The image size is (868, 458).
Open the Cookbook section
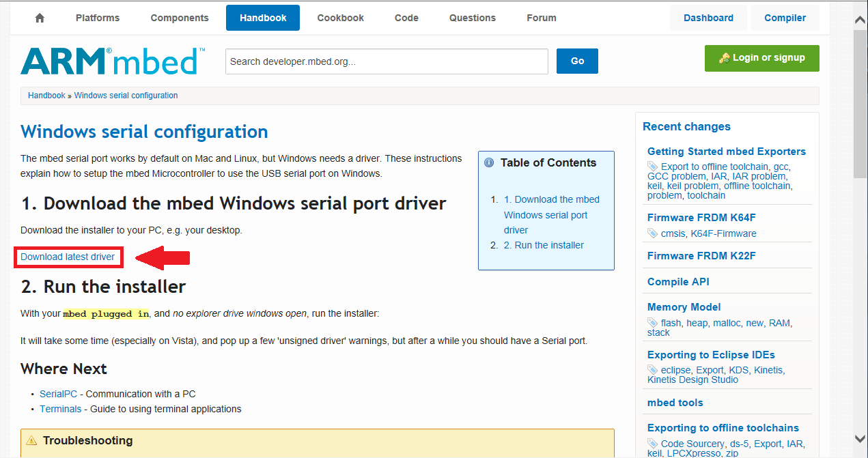[342, 18]
